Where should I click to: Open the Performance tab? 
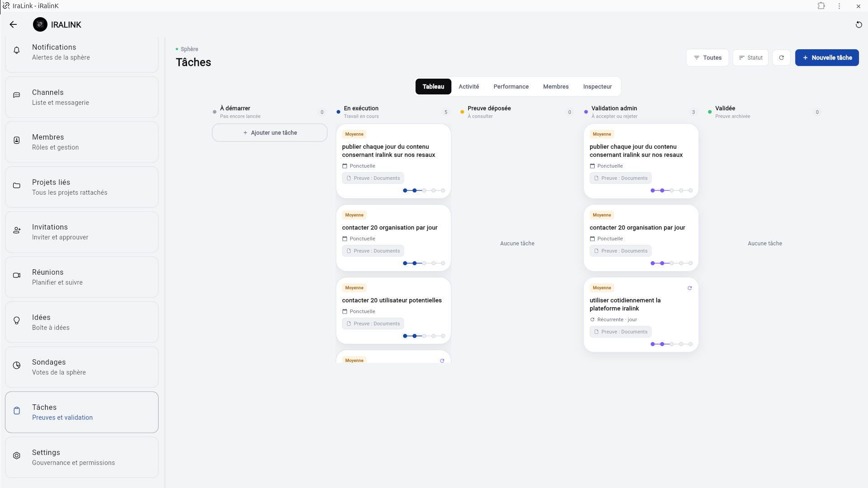511,86
